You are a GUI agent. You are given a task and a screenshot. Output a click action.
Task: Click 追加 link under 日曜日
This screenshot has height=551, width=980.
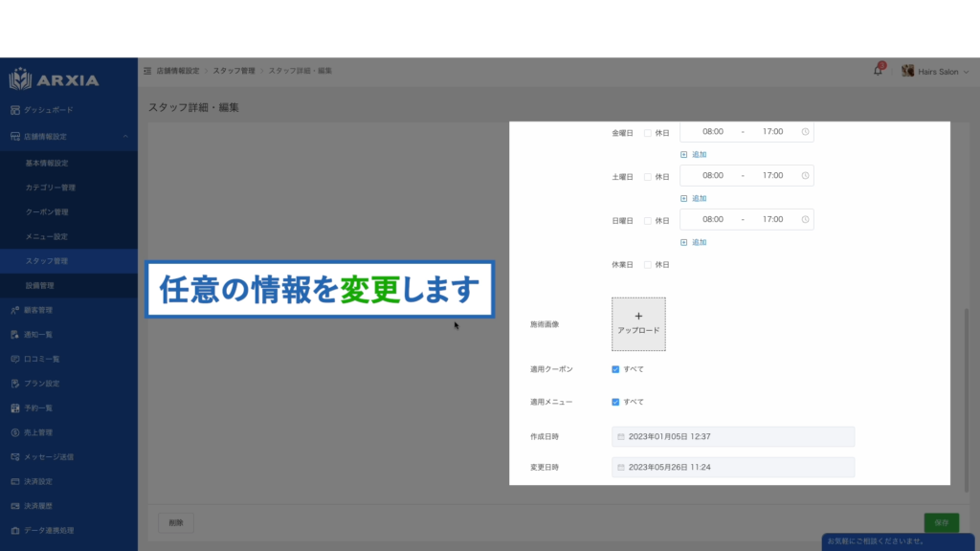694,242
